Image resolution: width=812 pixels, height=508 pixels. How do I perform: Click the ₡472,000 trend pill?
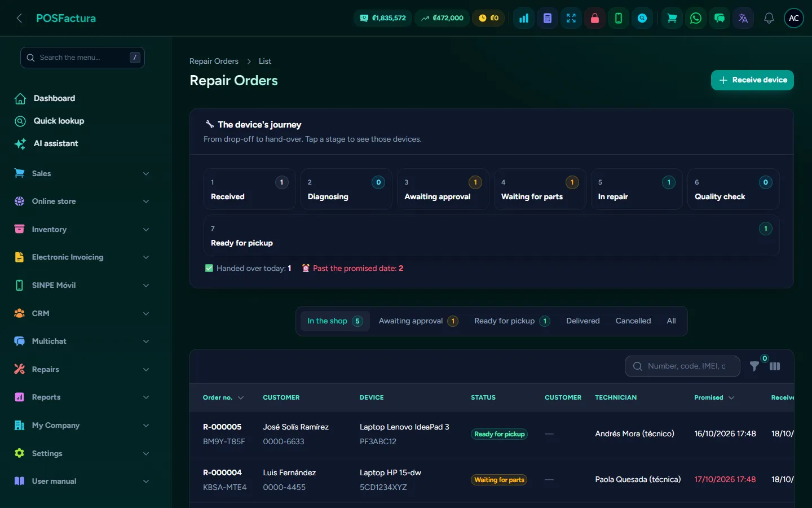coord(442,18)
